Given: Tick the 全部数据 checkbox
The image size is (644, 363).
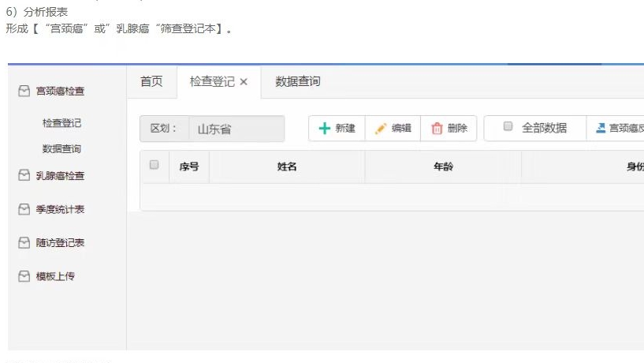Looking at the screenshot, I should (x=508, y=126).
